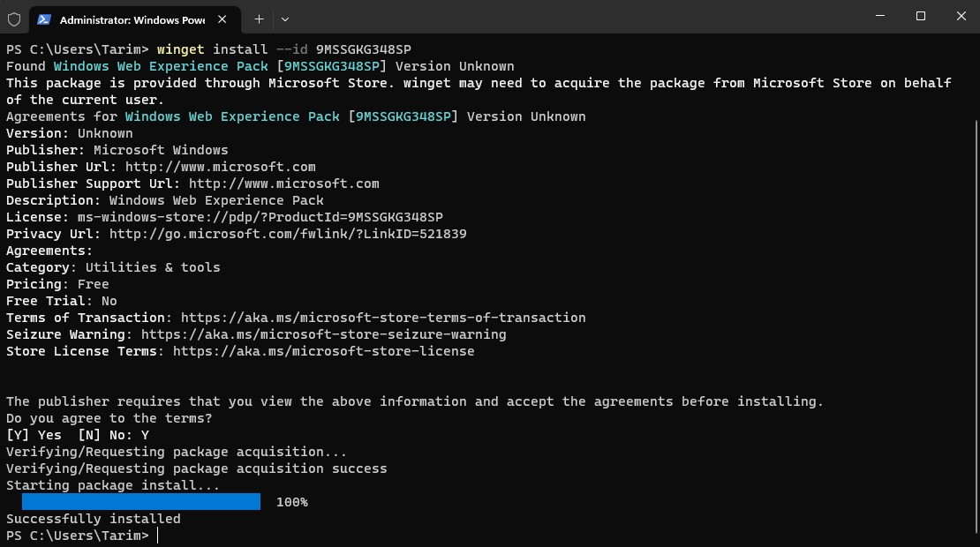The image size is (980, 547).
Task: Open the Seizure Warning link
Action: [323, 333]
